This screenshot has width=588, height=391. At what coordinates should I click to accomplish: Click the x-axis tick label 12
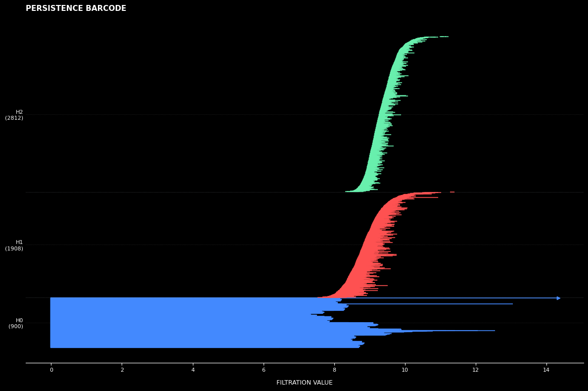[476, 370]
